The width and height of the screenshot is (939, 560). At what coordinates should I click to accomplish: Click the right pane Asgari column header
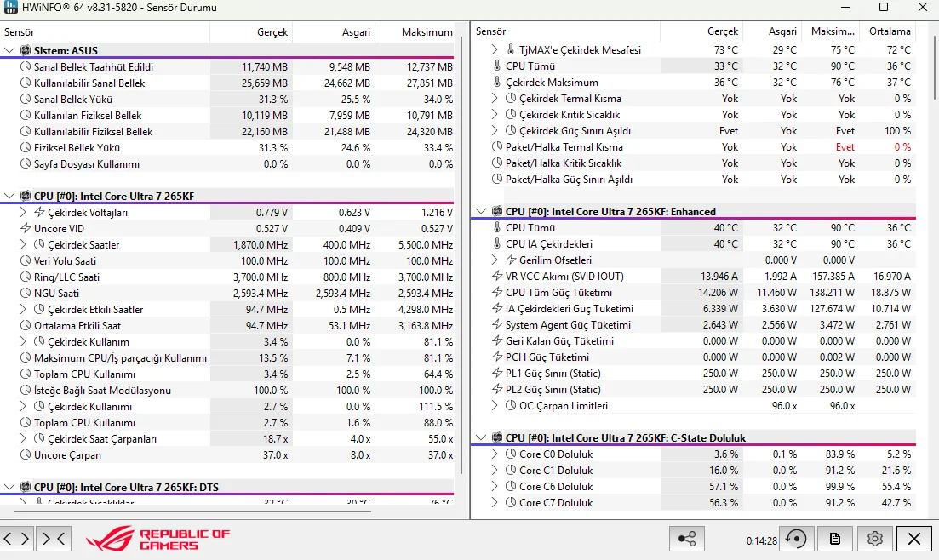[x=773, y=31]
